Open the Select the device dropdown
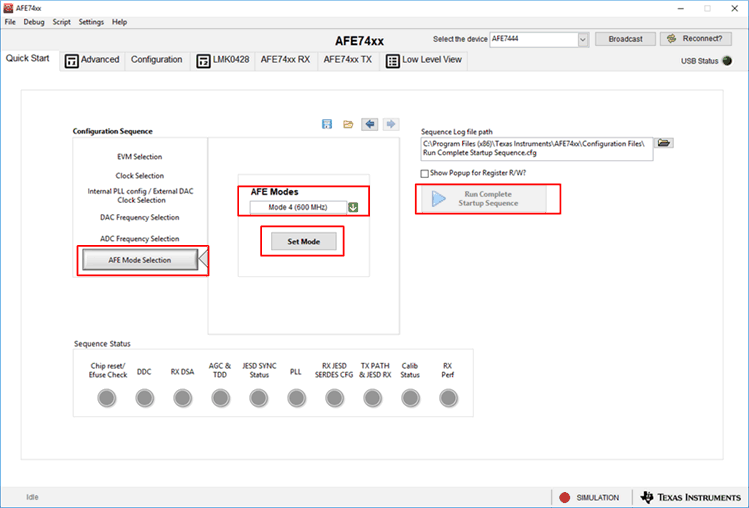749x508 pixels. [582, 39]
